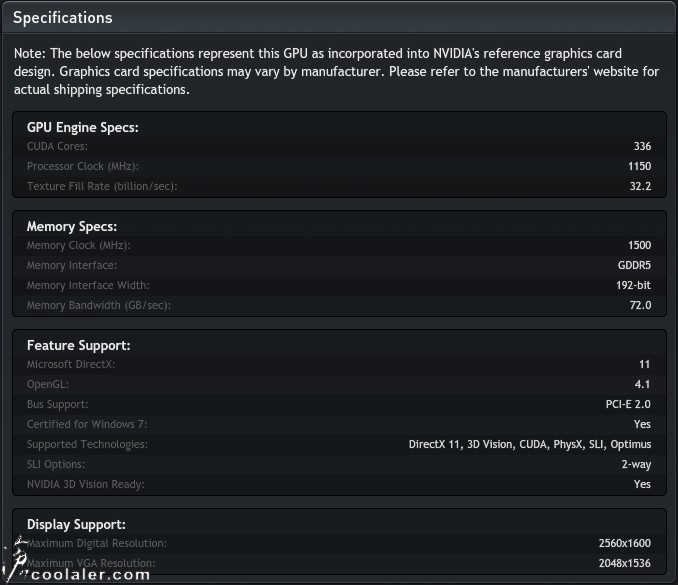Click the Display Support heading
The width and height of the screenshot is (678, 585).
76,524
